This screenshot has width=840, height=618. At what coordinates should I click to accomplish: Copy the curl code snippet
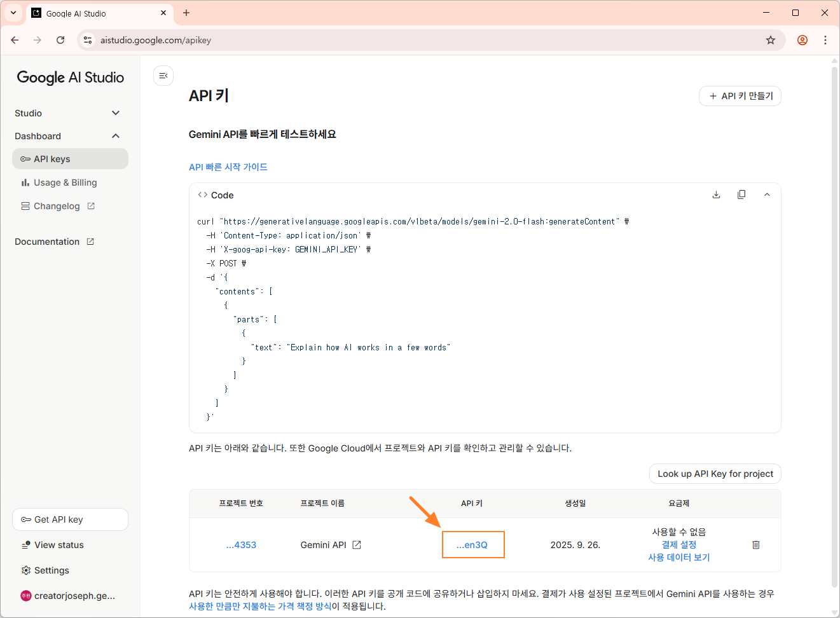coord(741,195)
